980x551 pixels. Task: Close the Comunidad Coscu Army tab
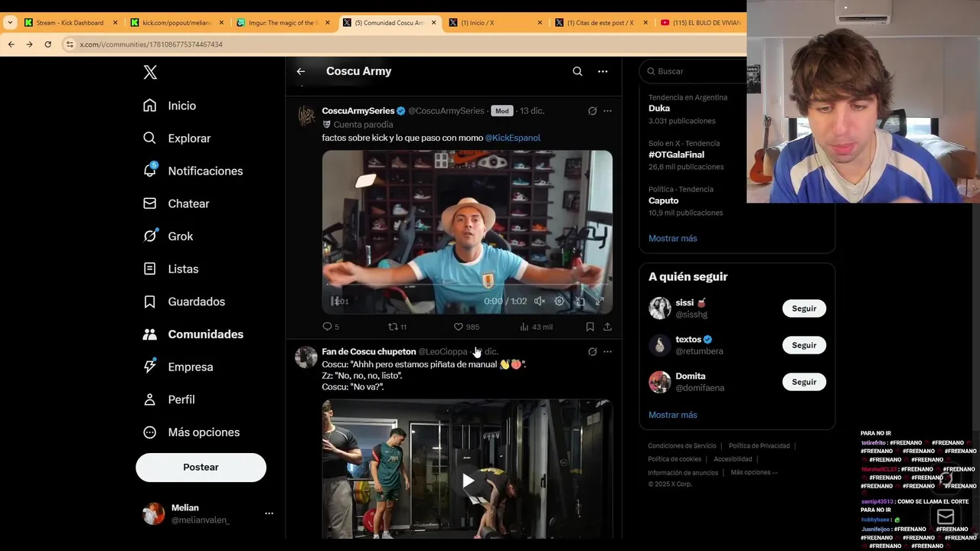pos(434,23)
